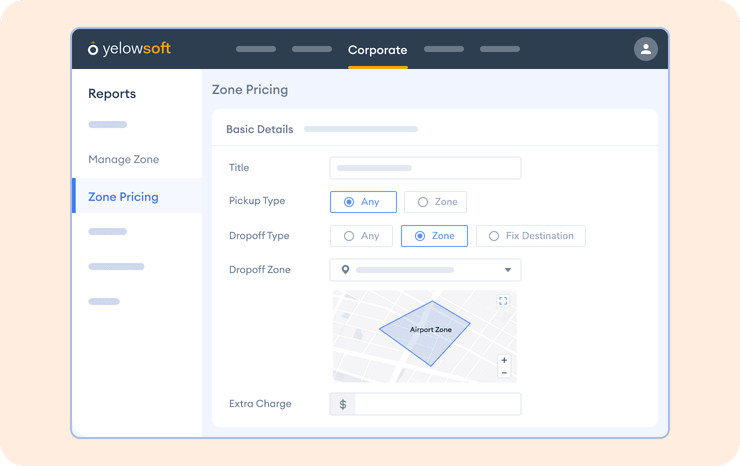Choose Any for Dropoff Type
This screenshot has height=466, width=740.
(x=361, y=236)
